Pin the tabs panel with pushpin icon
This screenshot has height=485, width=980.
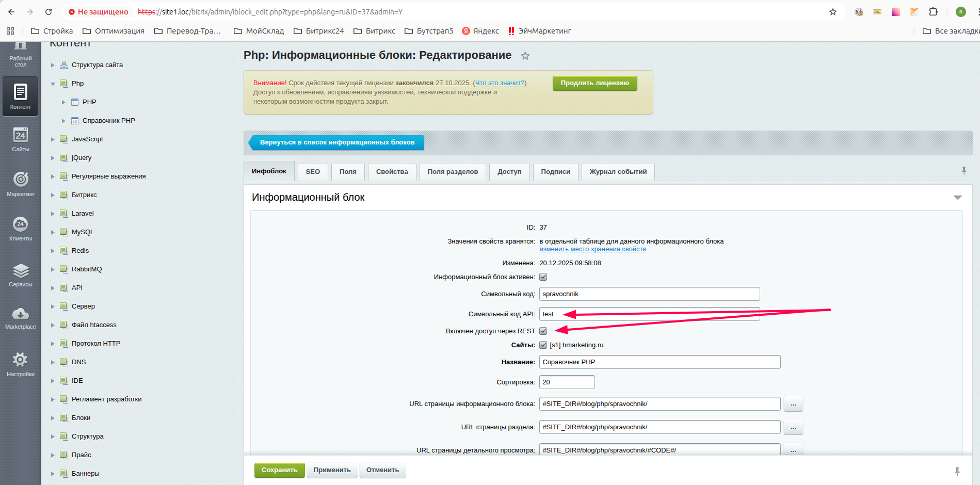click(963, 171)
